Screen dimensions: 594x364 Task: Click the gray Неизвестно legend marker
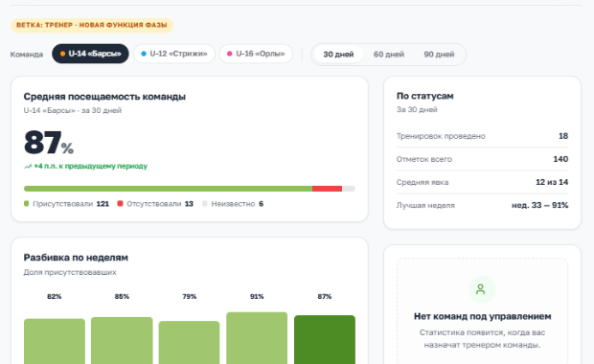point(205,204)
